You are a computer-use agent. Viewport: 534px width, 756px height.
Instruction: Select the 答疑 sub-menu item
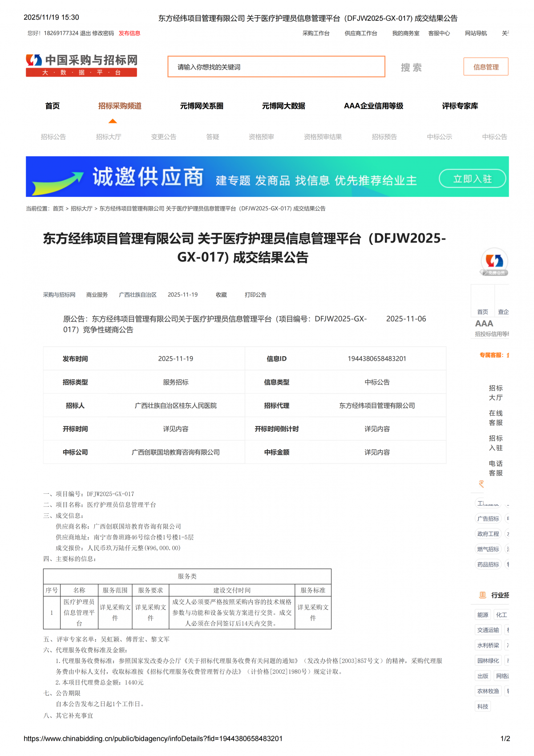pyautogui.click(x=213, y=137)
